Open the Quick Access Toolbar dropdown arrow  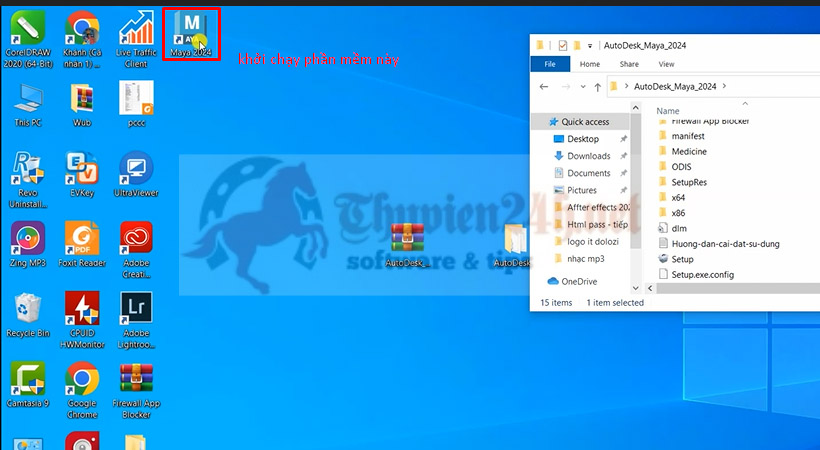pos(590,45)
